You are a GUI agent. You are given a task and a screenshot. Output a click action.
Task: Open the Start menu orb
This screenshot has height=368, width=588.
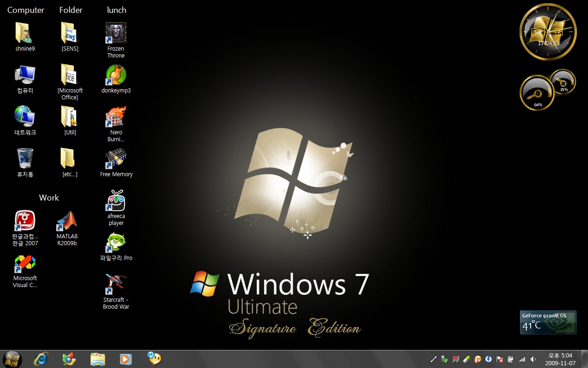pyautogui.click(x=12, y=359)
